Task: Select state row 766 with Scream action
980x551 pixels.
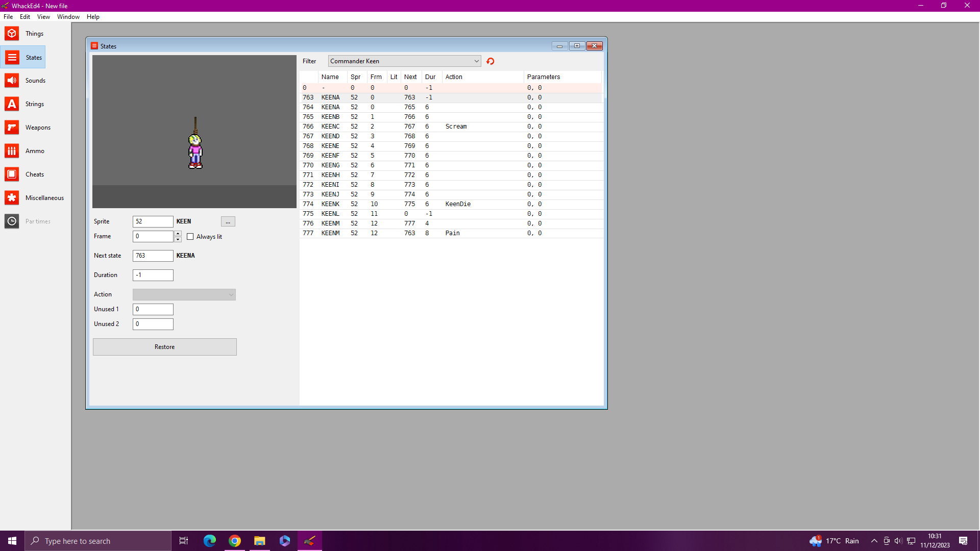Action: pos(451,127)
